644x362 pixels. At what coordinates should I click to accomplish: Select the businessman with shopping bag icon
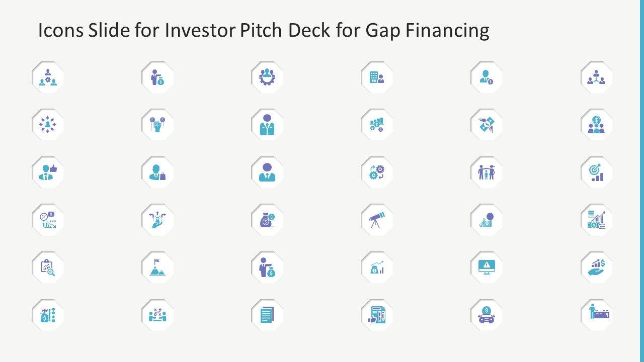157,172
